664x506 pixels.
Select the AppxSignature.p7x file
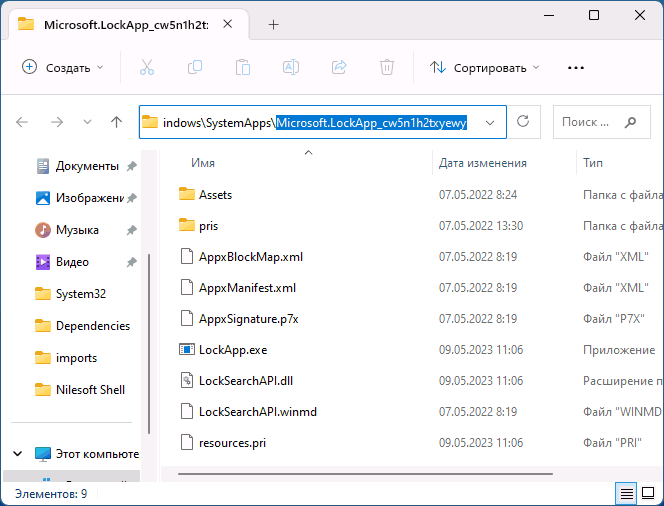point(249,319)
